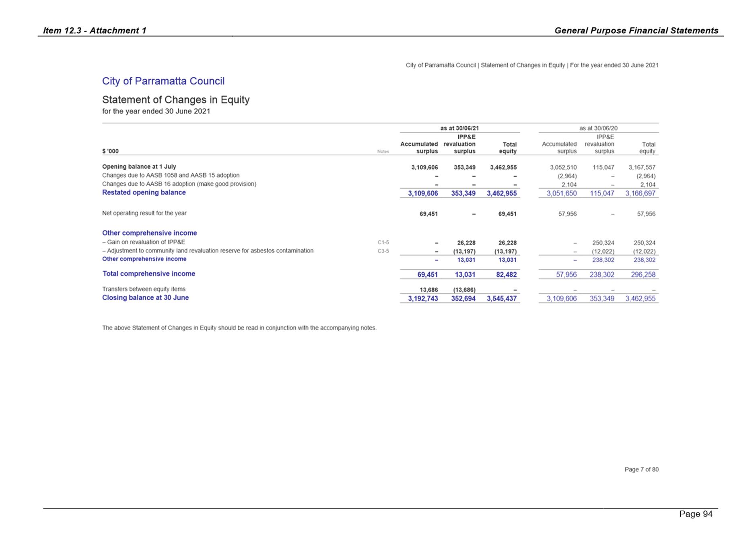756x535 pixels.
Task: Select the 'Closing balance at 30 June' label
Action: click(x=145, y=297)
